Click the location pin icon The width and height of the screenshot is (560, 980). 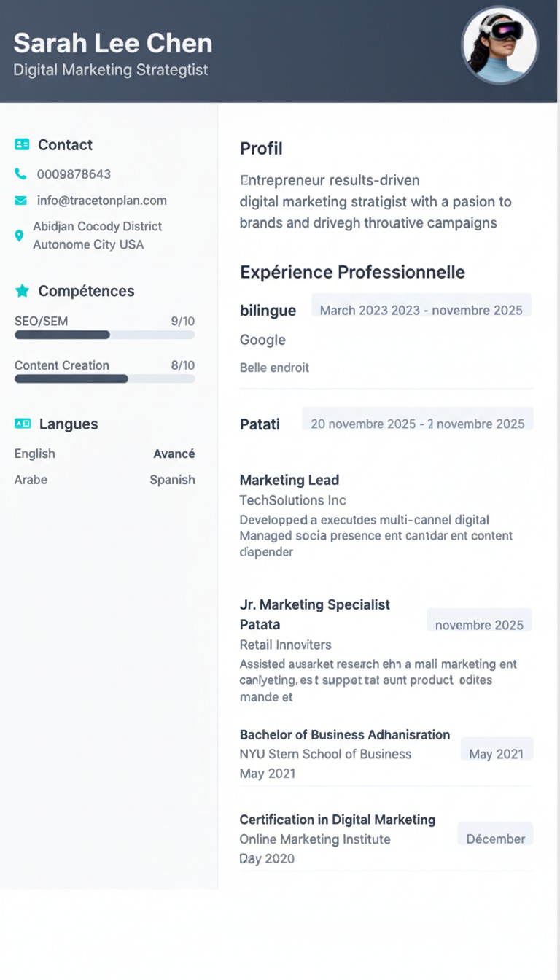pos(19,236)
